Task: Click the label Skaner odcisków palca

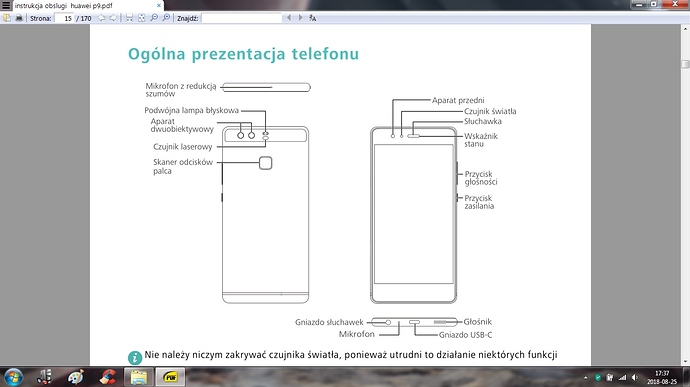Action: click(x=183, y=166)
